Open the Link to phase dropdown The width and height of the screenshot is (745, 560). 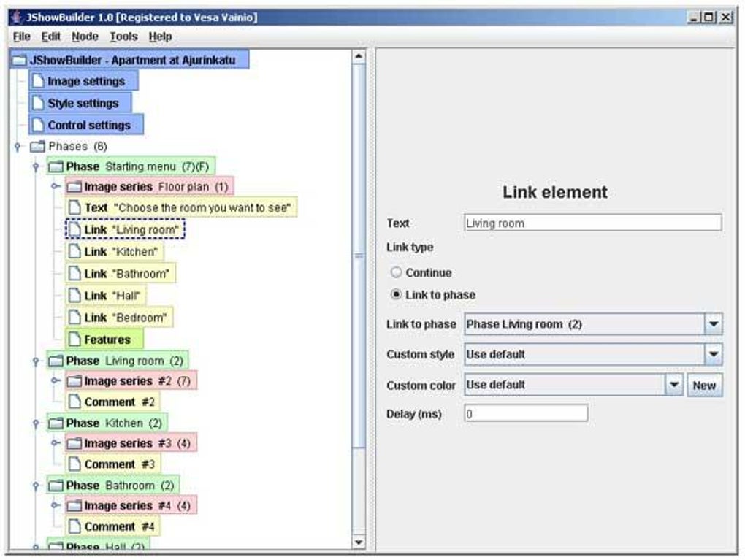point(713,324)
